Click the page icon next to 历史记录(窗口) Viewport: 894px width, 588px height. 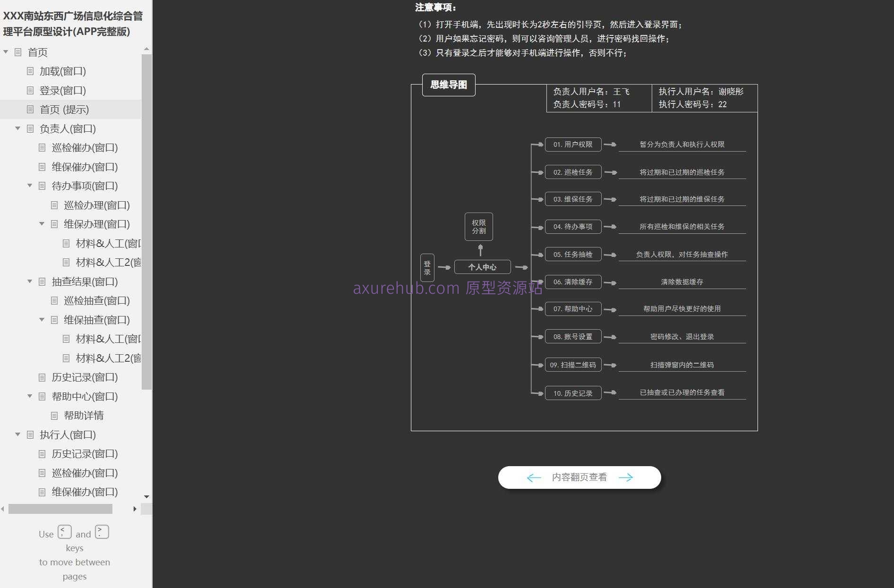[x=42, y=377]
